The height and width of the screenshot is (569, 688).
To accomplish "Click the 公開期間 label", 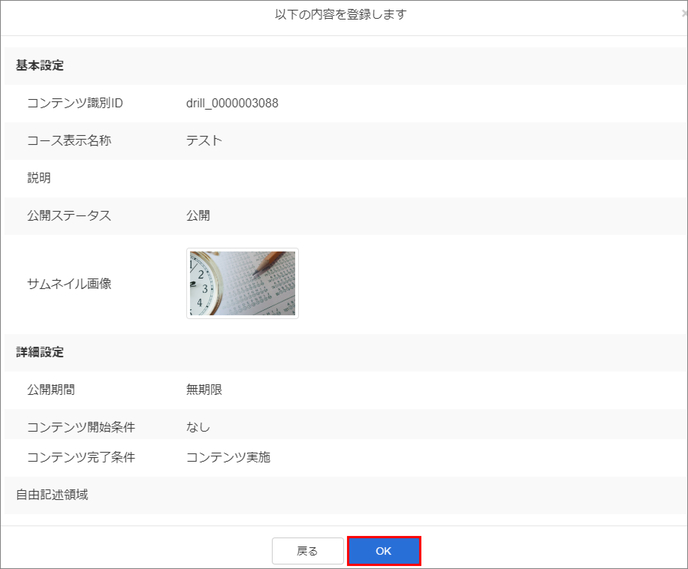I will tap(51, 389).
